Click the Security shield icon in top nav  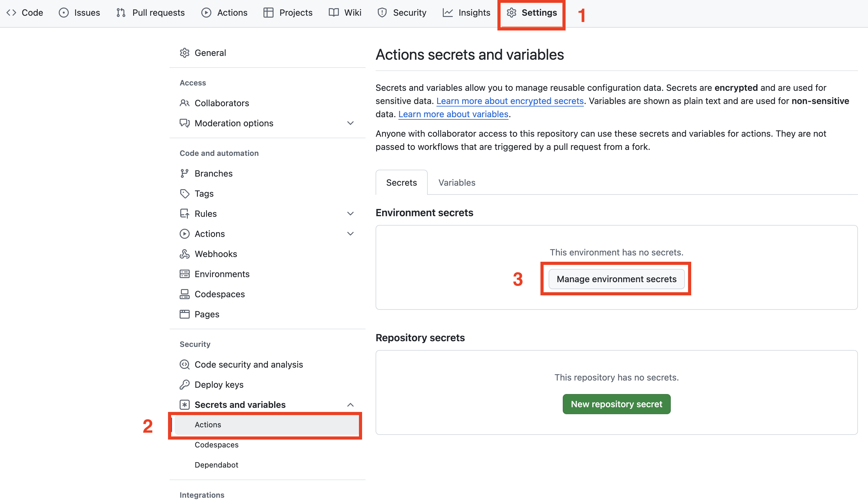(382, 13)
